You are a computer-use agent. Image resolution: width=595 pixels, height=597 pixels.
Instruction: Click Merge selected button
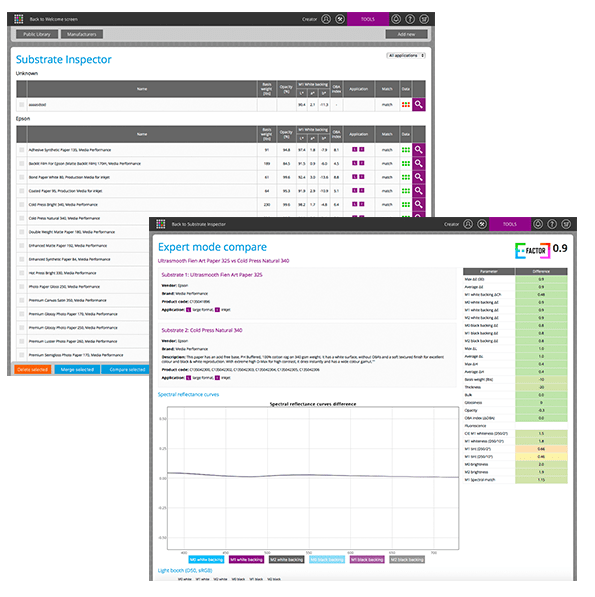point(77,369)
